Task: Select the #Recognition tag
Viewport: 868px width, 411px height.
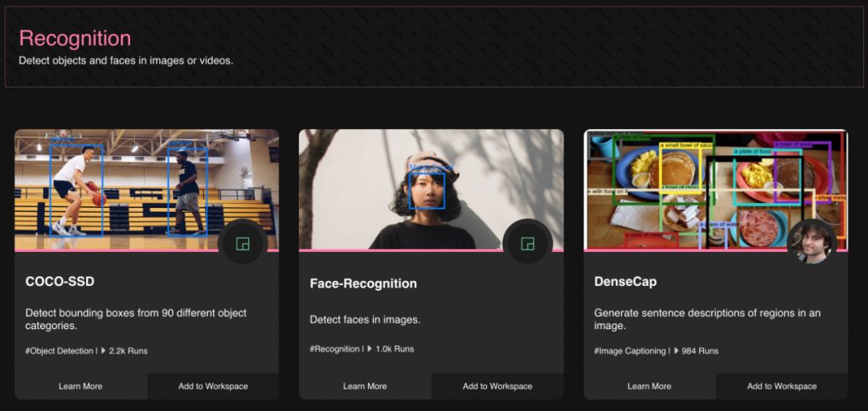Action: 334,349
